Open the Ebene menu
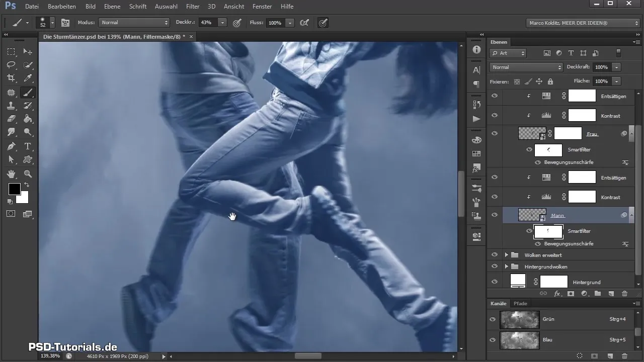This screenshot has width=644, height=362. point(113,7)
